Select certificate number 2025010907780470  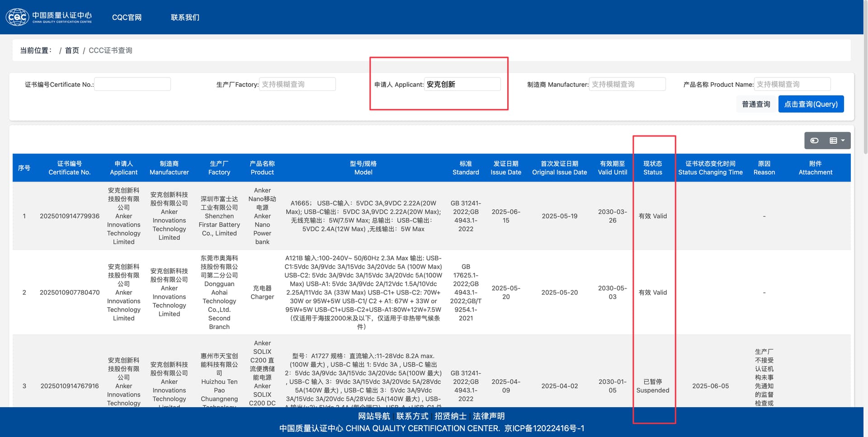point(70,292)
